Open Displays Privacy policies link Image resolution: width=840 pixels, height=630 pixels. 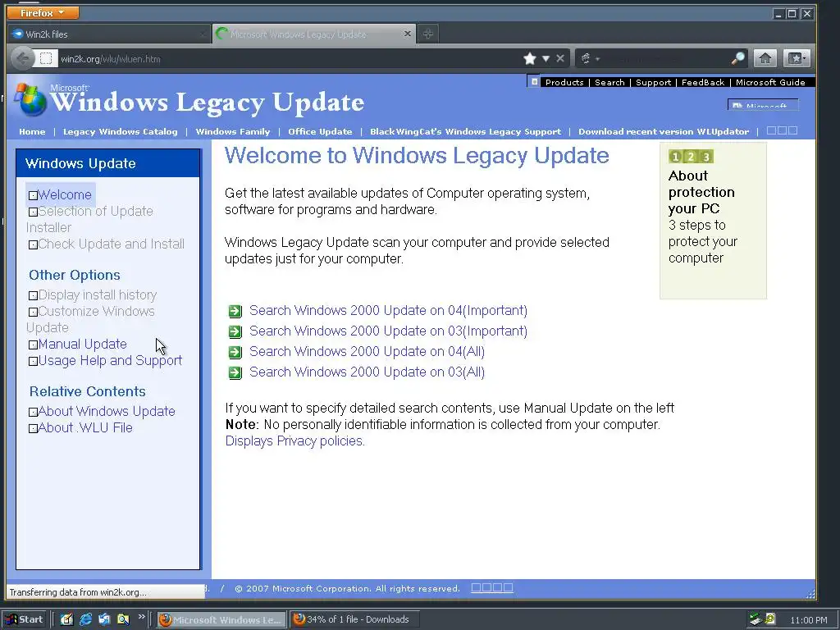pos(294,441)
